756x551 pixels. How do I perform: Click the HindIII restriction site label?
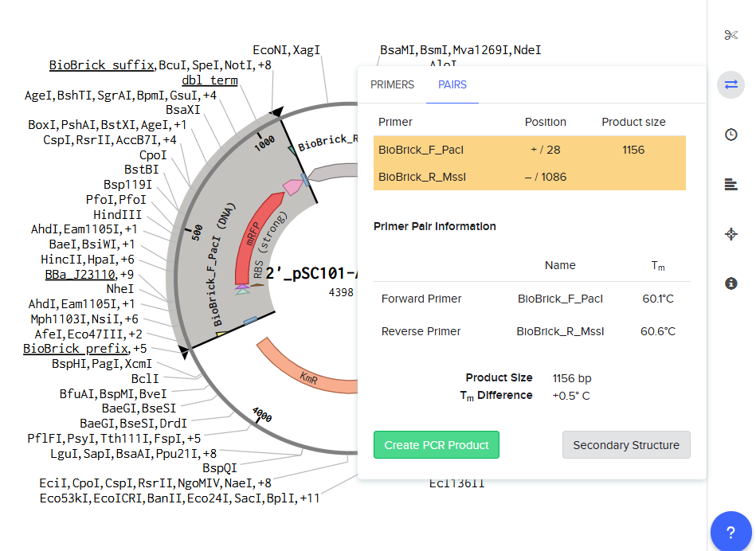tap(116, 214)
